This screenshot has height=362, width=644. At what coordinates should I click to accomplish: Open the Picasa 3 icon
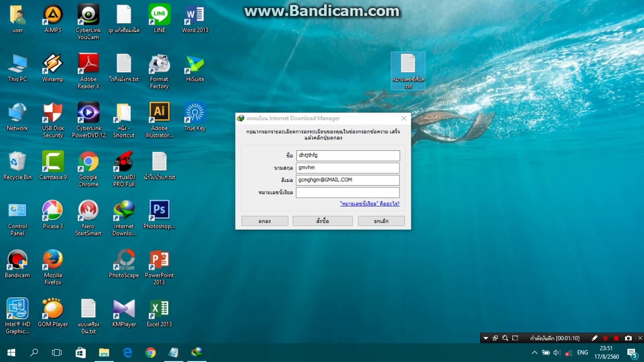point(53,215)
